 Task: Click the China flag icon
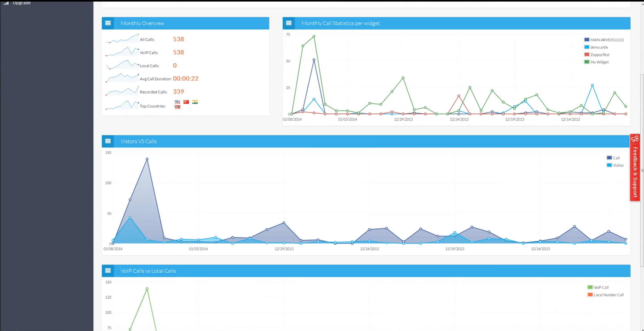point(186,102)
